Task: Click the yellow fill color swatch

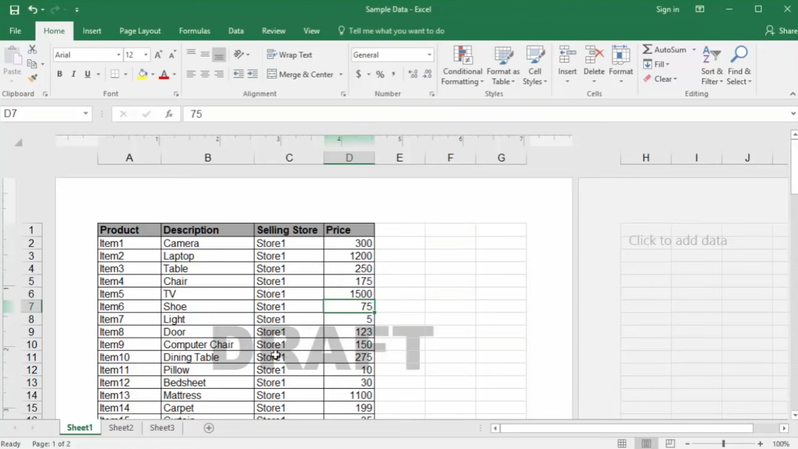Action: (142, 74)
